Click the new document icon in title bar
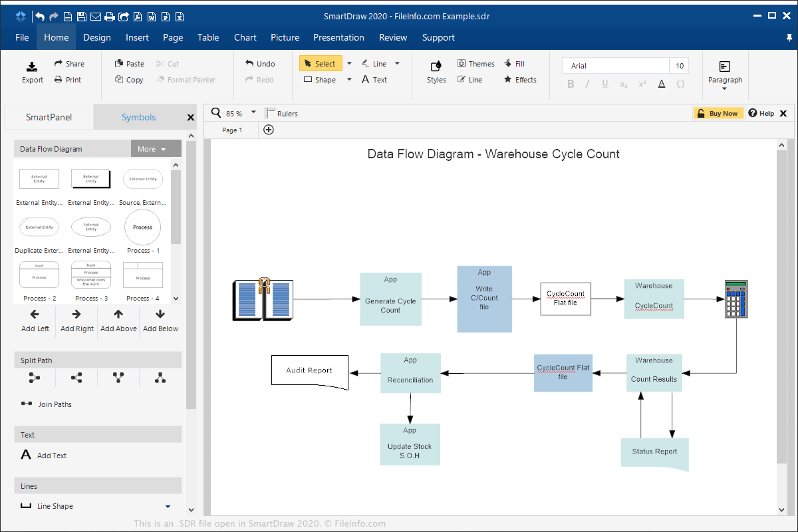 pyautogui.click(x=67, y=16)
